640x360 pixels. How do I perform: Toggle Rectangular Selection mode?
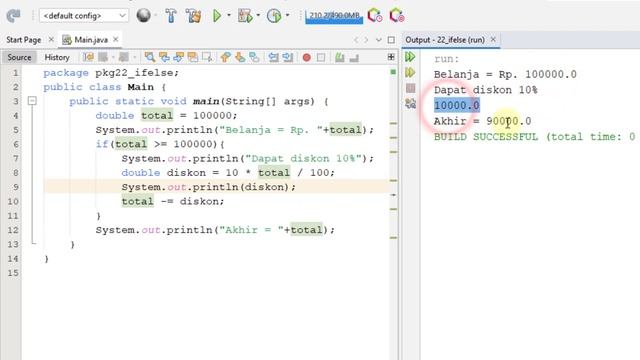tap(207, 58)
